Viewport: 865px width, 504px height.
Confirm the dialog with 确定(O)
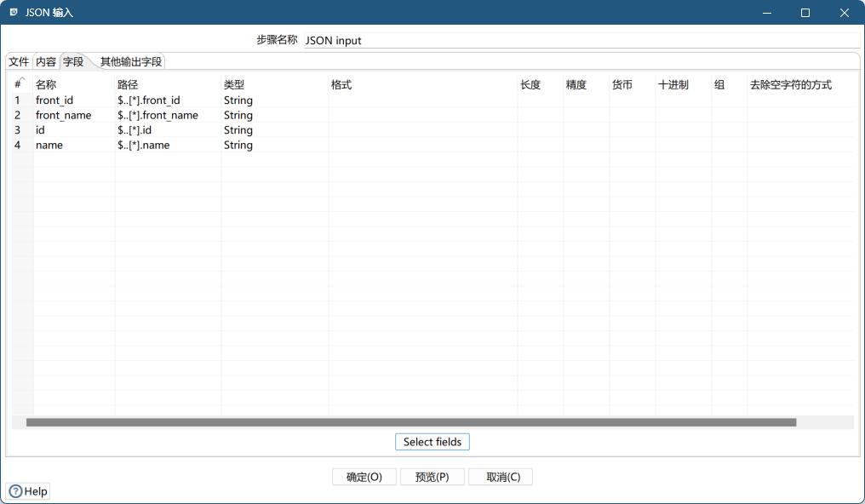point(364,477)
